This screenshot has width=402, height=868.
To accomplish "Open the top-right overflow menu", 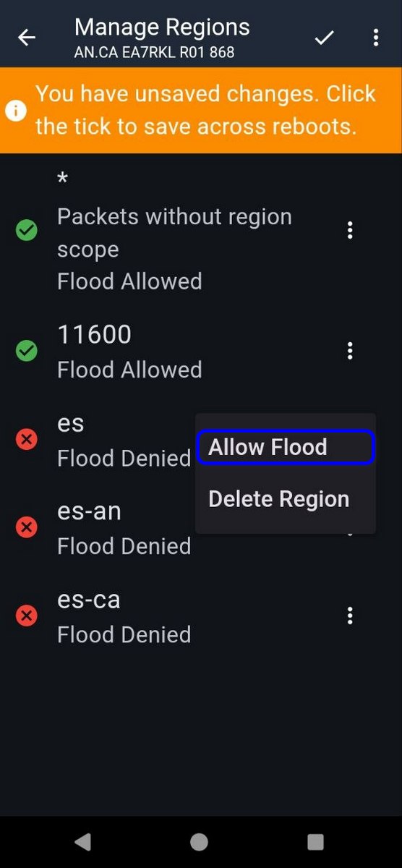I will point(375,38).
